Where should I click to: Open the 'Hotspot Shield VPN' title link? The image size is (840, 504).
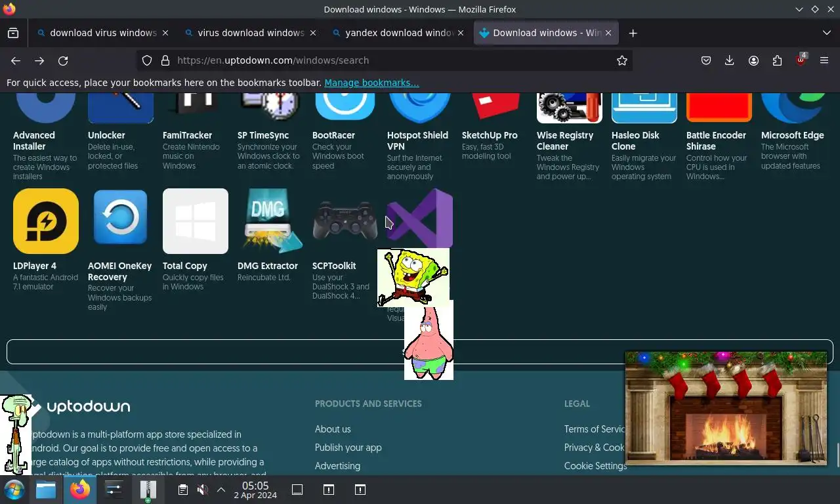(417, 141)
